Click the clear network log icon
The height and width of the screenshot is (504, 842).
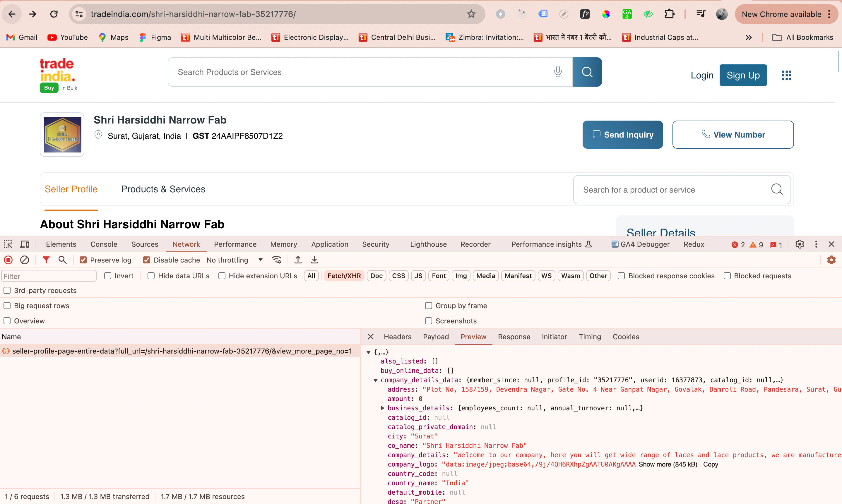(25, 260)
